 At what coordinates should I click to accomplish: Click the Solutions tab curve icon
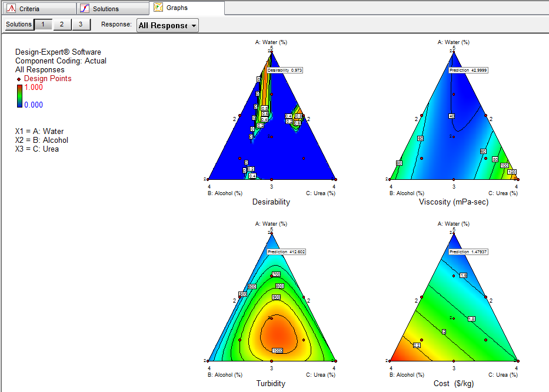85,9
